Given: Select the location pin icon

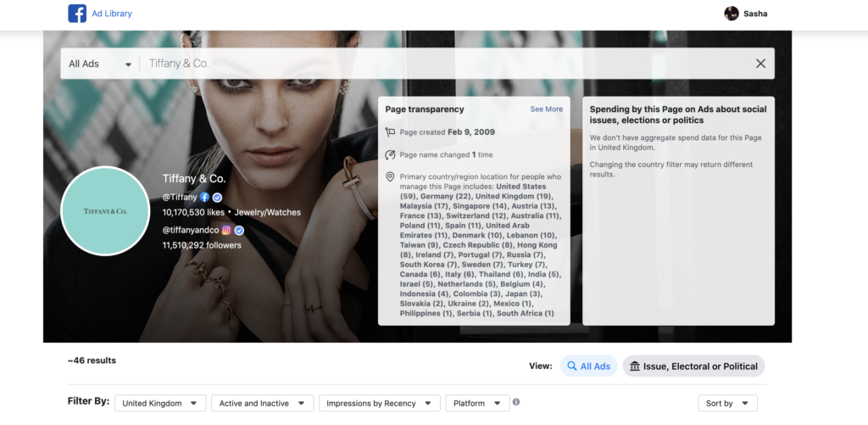Looking at the screenshot, I should [390, 176].
